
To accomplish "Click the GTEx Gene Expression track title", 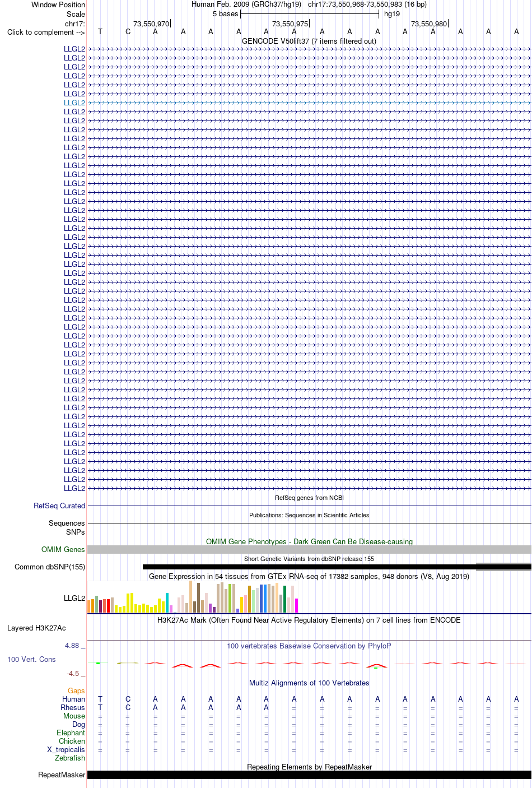I will [309, 576].
